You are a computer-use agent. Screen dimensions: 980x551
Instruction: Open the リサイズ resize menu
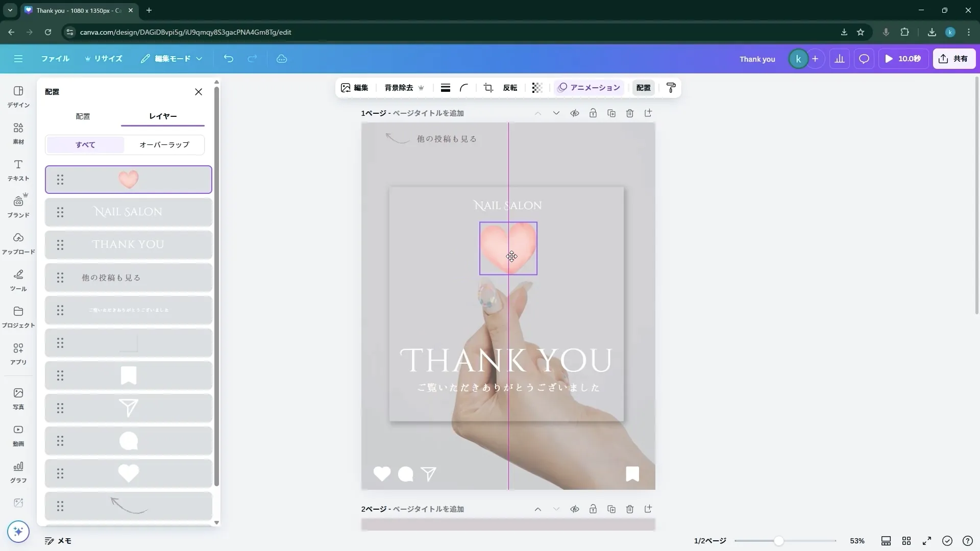point(104,59)
